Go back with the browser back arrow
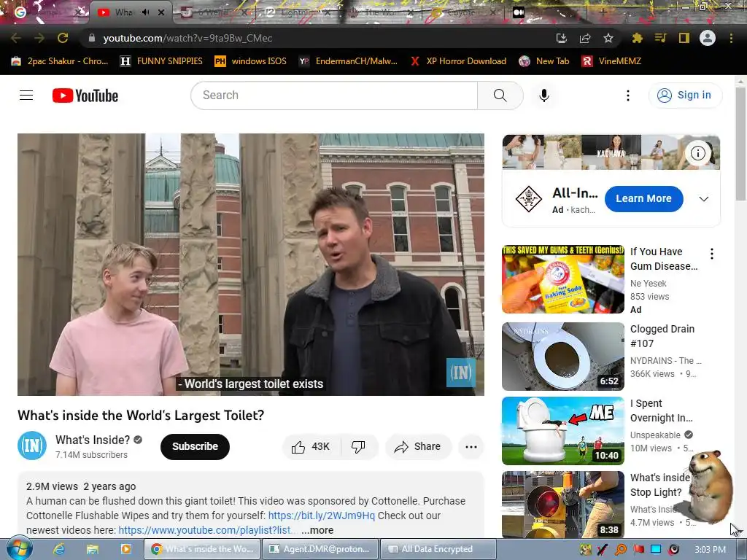This screenshot has width=747, height=560. click(x=15, y=38)
